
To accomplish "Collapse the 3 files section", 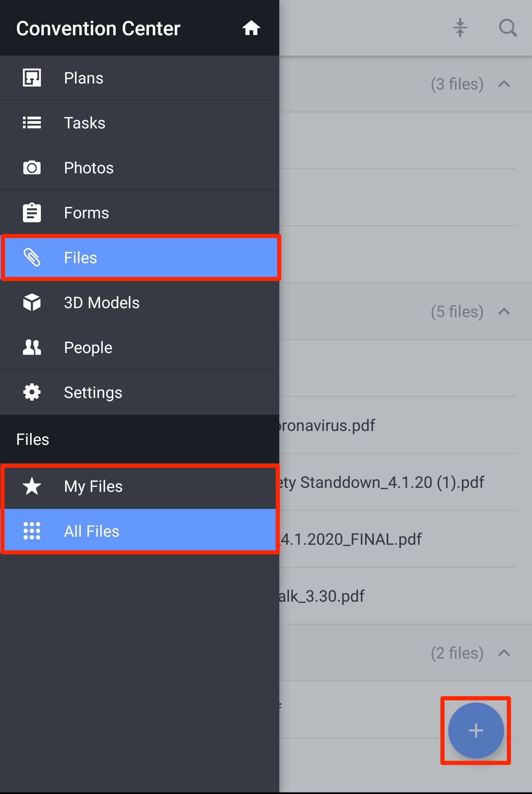I will click(504, 84).
